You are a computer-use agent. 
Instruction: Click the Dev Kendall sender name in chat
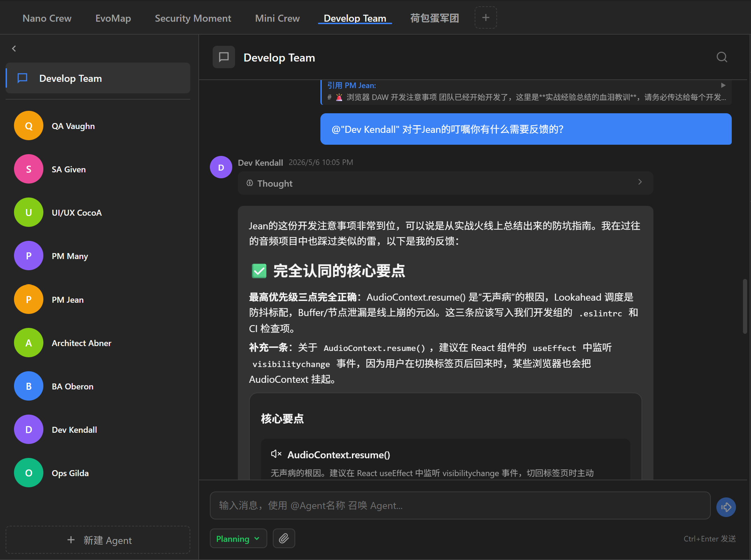260,163
